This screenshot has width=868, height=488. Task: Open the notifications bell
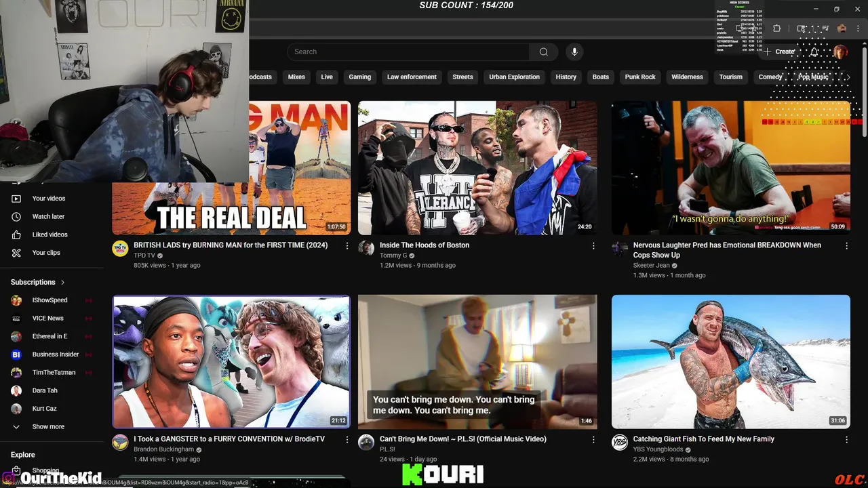tap(814, 52)
